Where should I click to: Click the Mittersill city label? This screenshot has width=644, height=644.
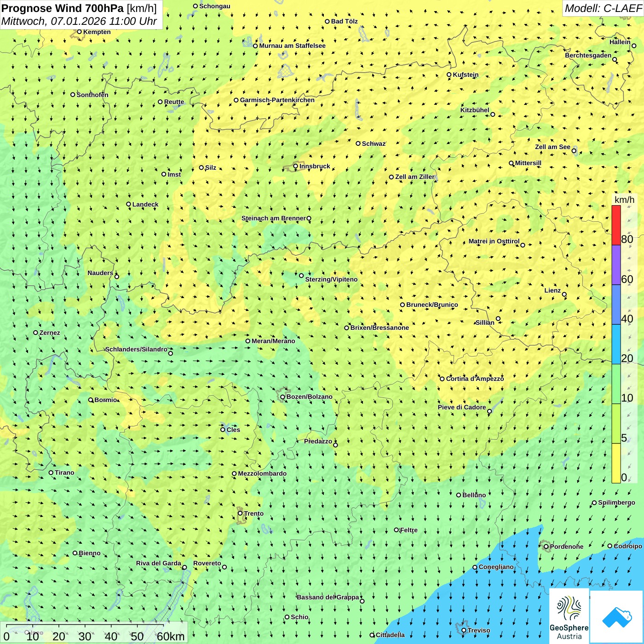(528, 163)
